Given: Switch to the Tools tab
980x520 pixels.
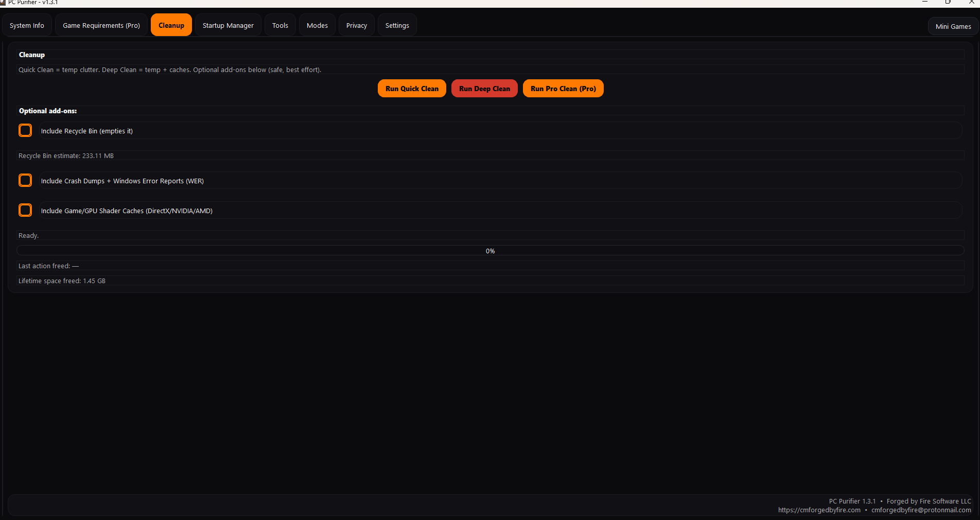Looking at the screenshot, I should 279,25.
